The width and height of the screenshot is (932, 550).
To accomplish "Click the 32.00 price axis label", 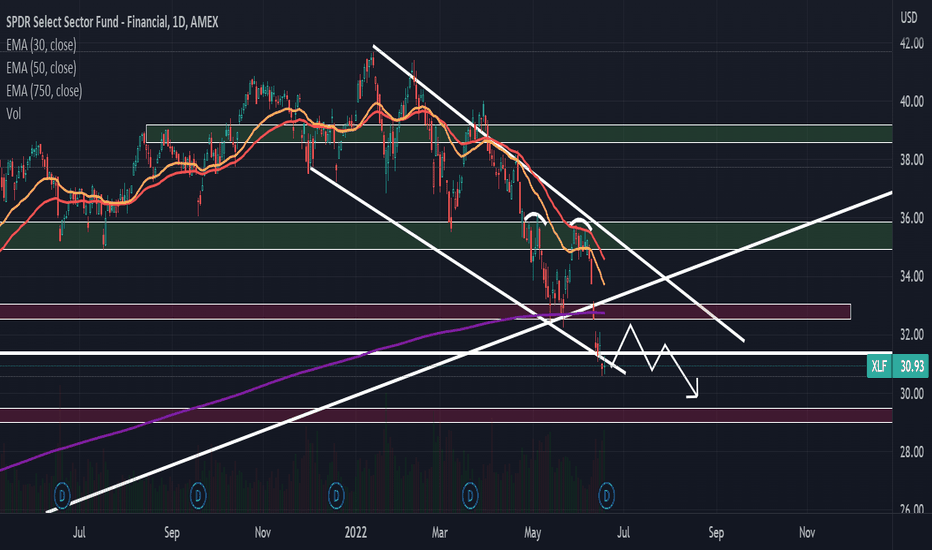I will 912,335.
